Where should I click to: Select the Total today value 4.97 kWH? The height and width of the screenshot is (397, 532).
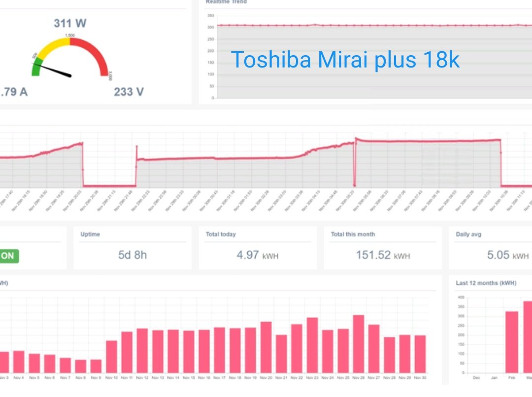(x=258, y=255)
